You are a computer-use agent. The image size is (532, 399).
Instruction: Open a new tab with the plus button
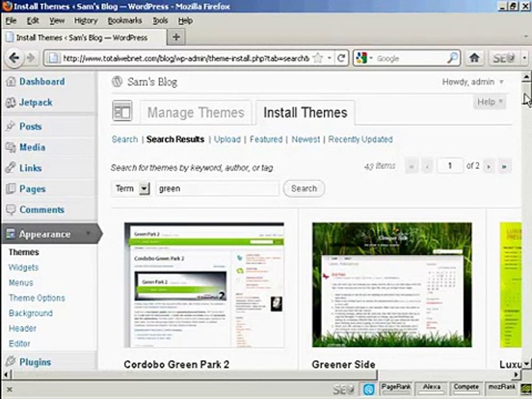click(x=176, y=37)
